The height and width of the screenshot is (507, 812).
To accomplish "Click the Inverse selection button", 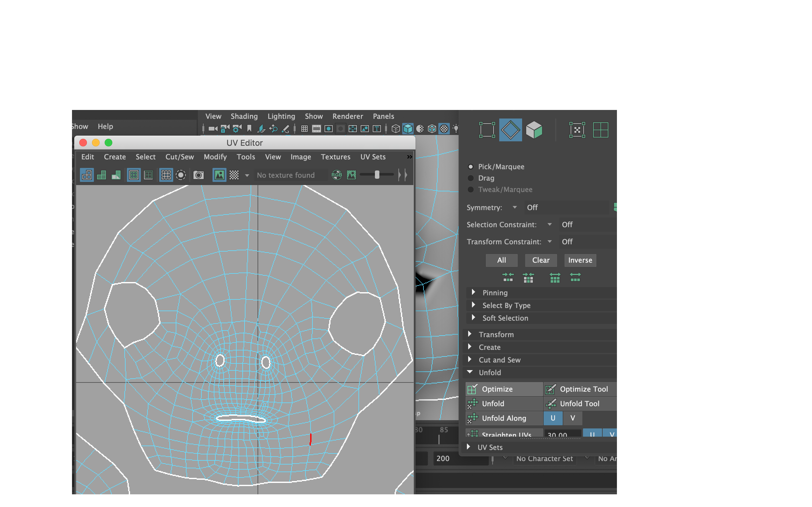I will (580, 260).
